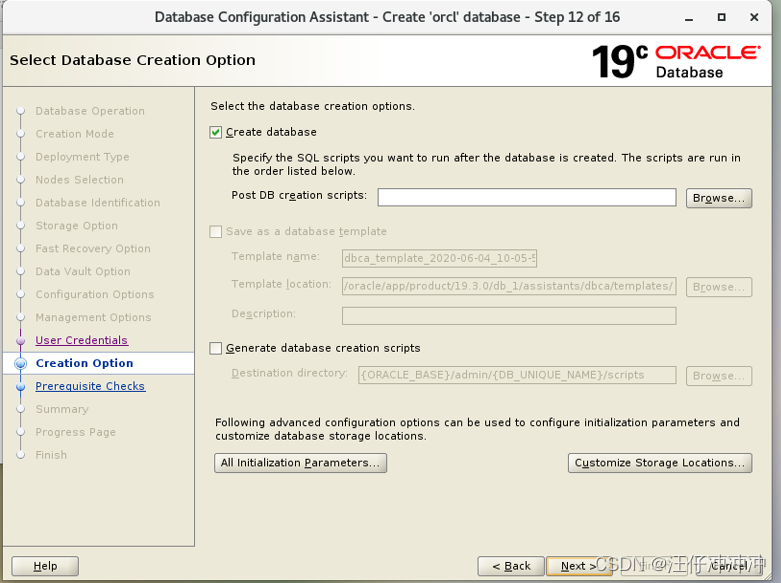This screenshot has width=781, height=583.
Task: Click the Help button
Action: click(x=45, y=566)
